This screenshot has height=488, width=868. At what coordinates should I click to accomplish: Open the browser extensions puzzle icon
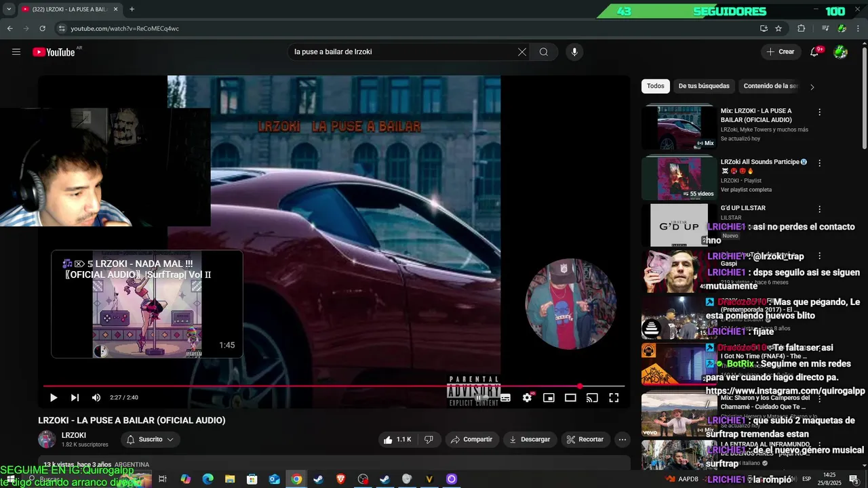(x=801, y=28)
